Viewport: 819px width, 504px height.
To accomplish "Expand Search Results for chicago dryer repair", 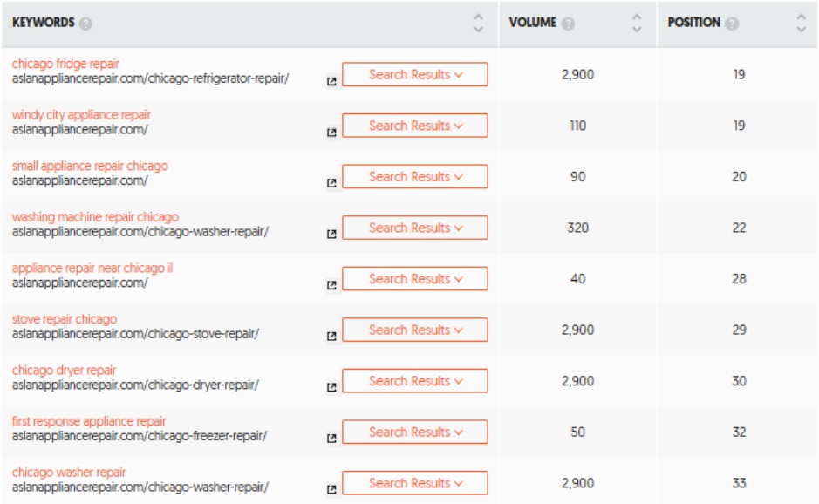I will tap(415, 381).
